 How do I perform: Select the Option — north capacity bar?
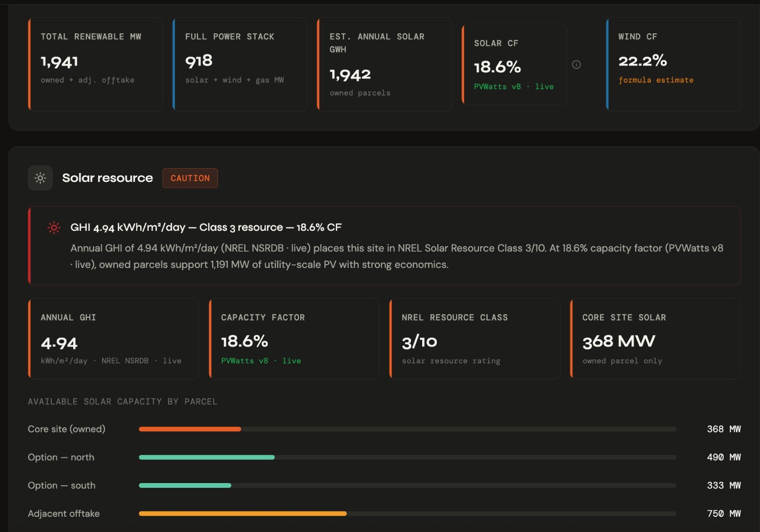point(408,457)
